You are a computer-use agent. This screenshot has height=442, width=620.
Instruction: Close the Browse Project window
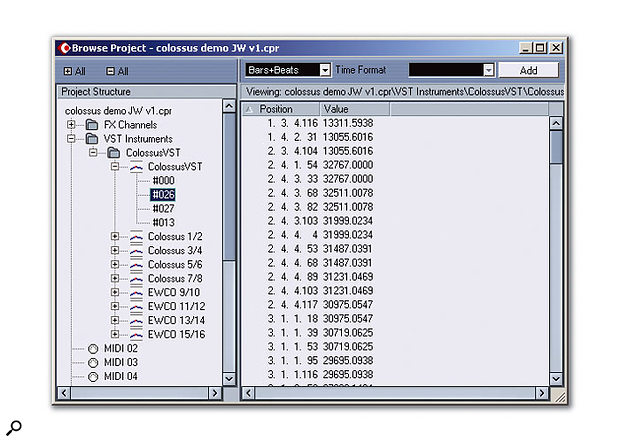point(556,48)
